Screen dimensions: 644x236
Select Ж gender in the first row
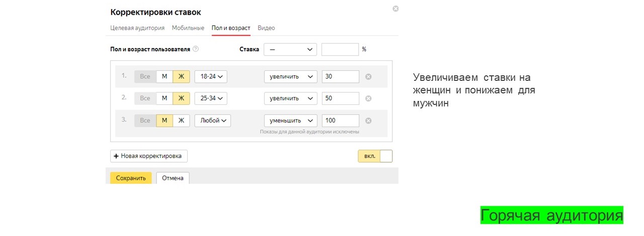[x=181, y=77]
